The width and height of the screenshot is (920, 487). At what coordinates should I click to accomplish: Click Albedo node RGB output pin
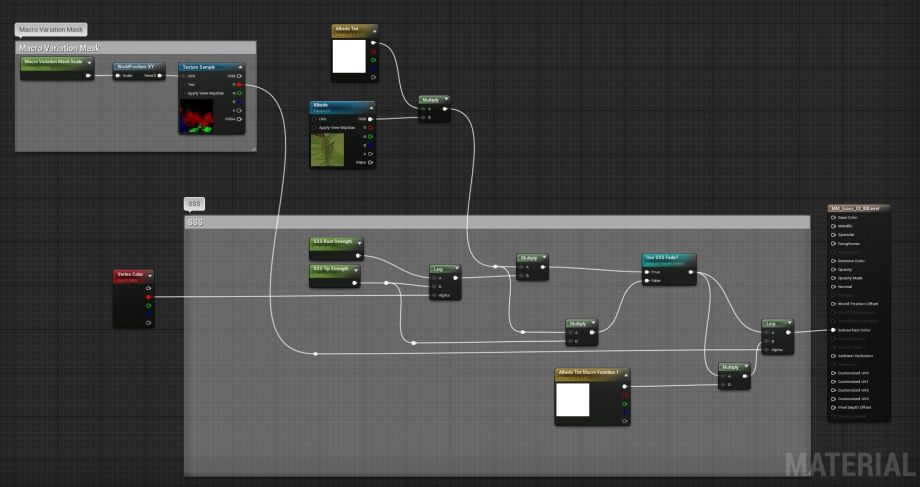pos(370,119)
